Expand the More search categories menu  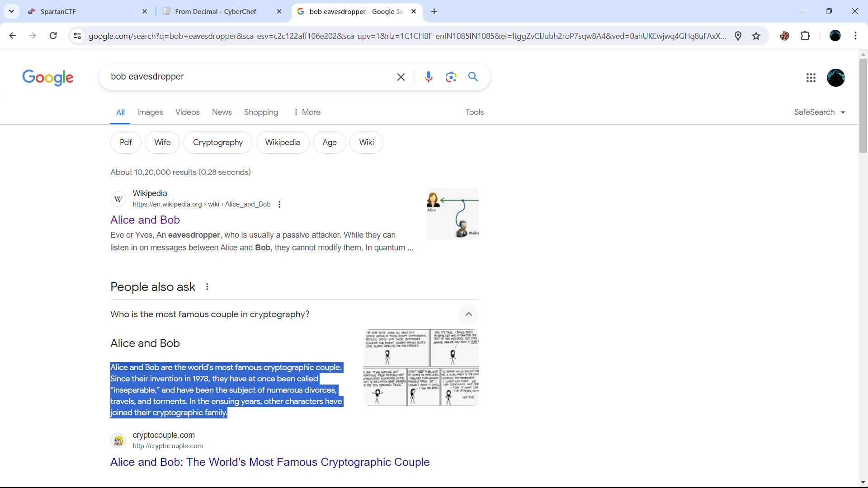307,112
